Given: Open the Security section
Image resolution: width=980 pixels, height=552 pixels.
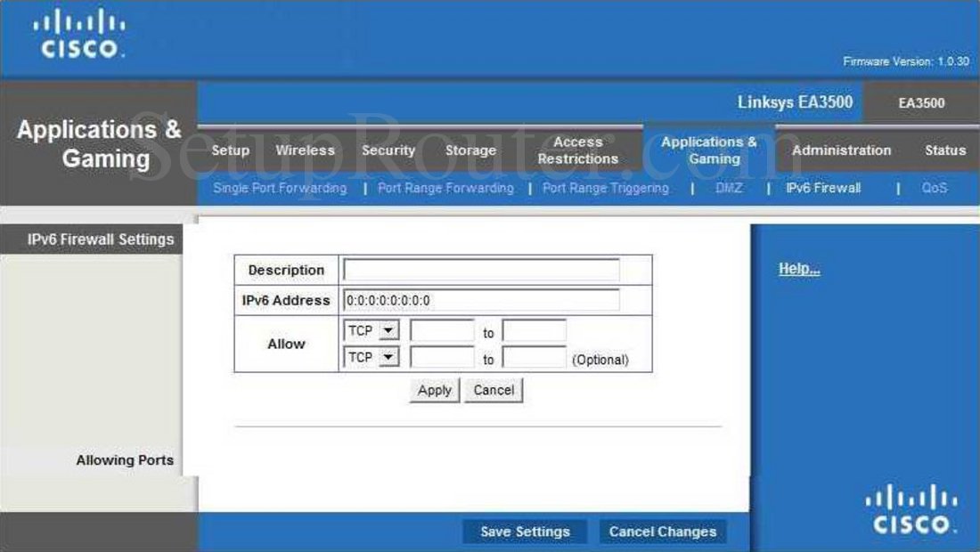Looking at the screenshot, I should [x=388, y=150].
